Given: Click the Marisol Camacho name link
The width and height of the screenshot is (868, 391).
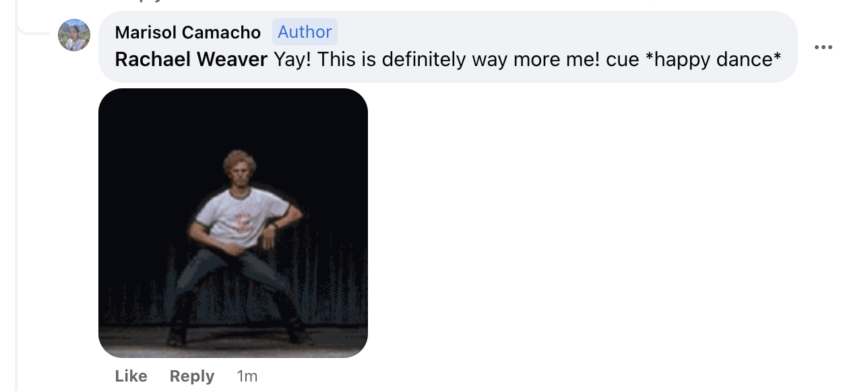Looking at the screenshot, I should (187, 32).
